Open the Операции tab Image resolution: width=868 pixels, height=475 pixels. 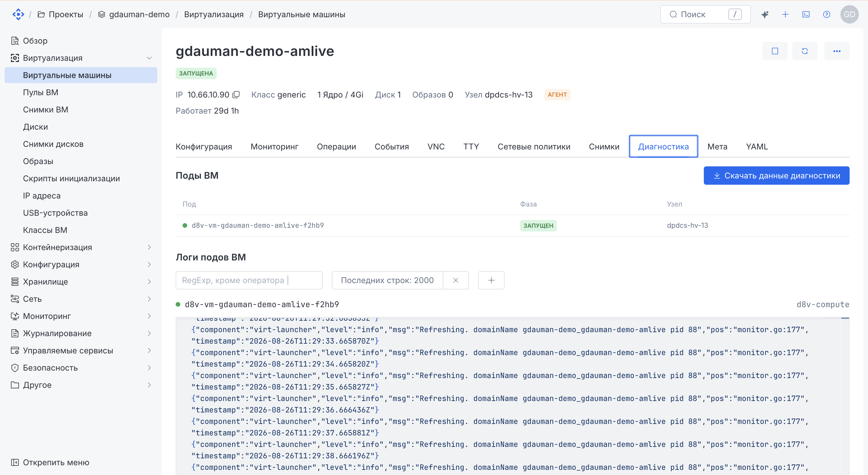pyautogui.click(x=336, y=147)
